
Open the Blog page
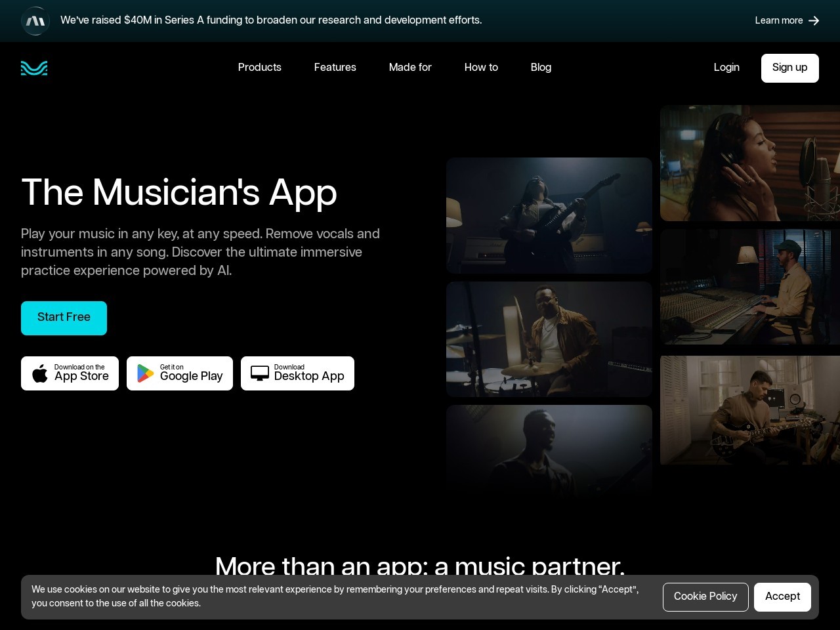(x=541, y=68)
